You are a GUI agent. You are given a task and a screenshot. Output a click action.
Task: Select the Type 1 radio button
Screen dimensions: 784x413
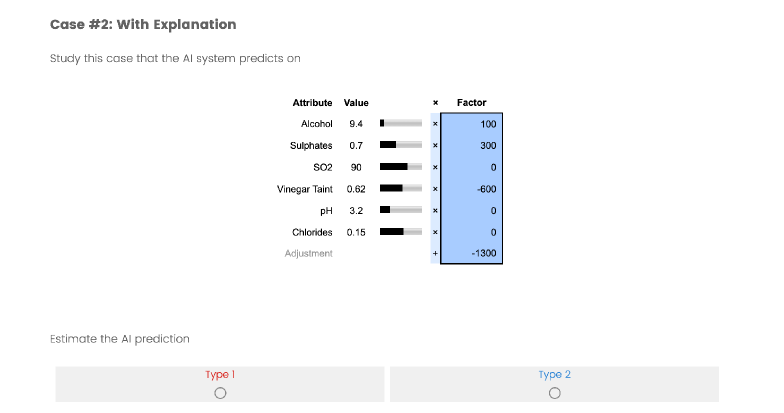click(x=220, y=393)
